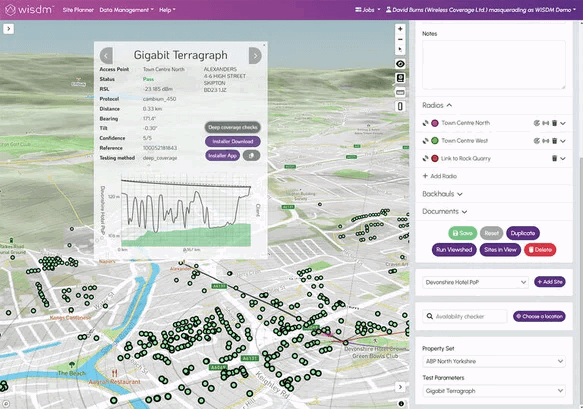
Task: Click link icon for Town Centre North
Action: [x=545, y=123]
